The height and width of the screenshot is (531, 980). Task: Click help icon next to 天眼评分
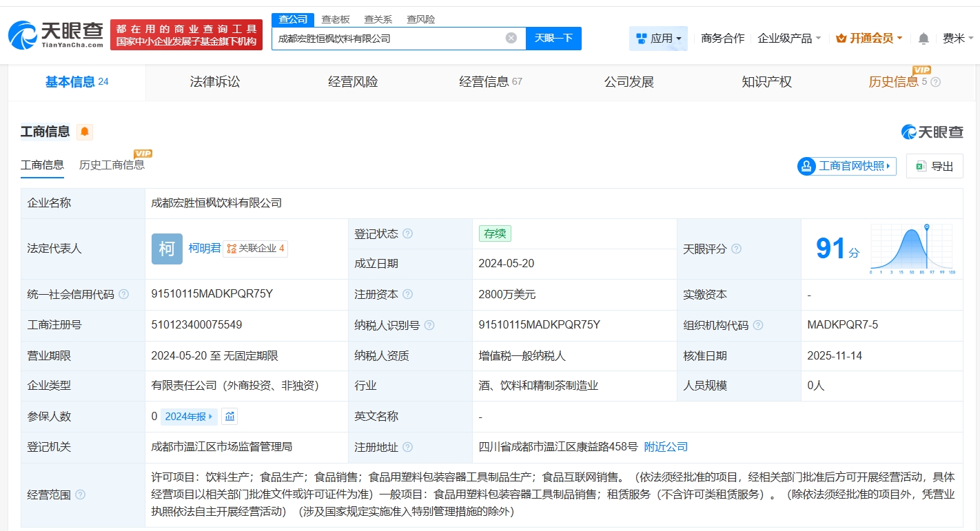(x=736, y=249)
